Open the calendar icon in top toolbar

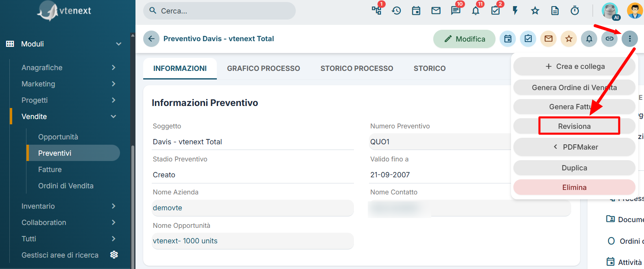(416, 11)
